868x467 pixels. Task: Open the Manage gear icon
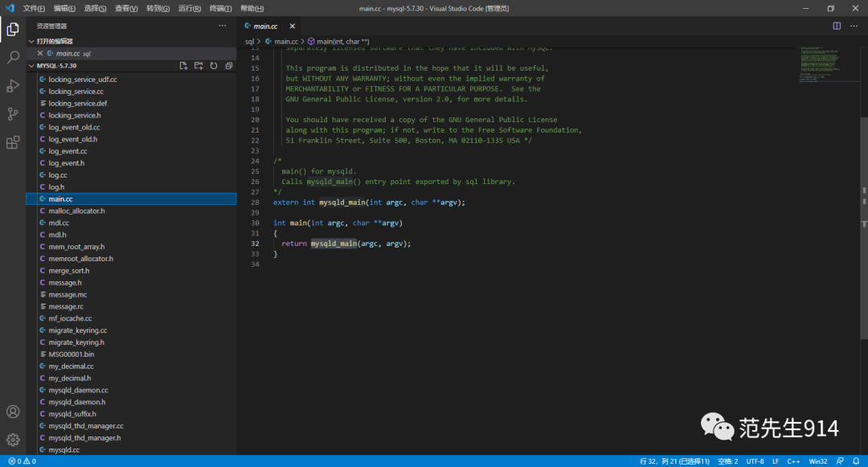(13, 440)
